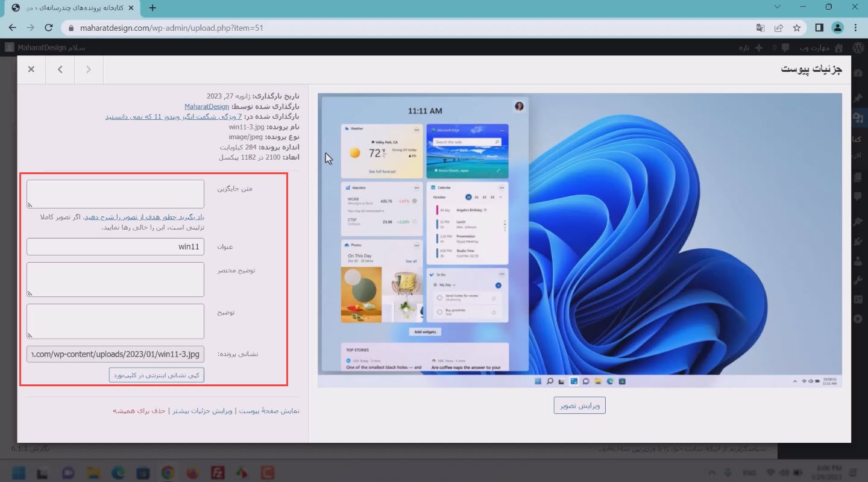Click the address bar URL
Image resolution: width=868 pixels, height=482 pixels.
pyautogui.click(x=171, y=28)
